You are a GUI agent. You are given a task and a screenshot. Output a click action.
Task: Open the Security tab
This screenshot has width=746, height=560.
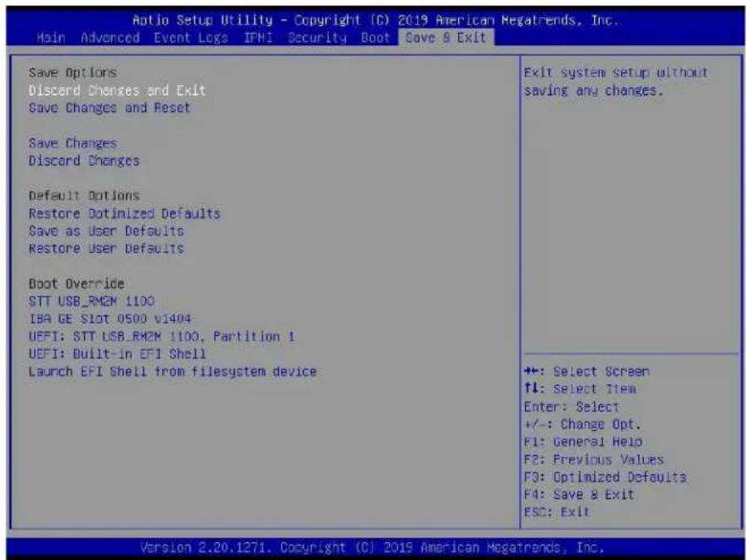317,37
